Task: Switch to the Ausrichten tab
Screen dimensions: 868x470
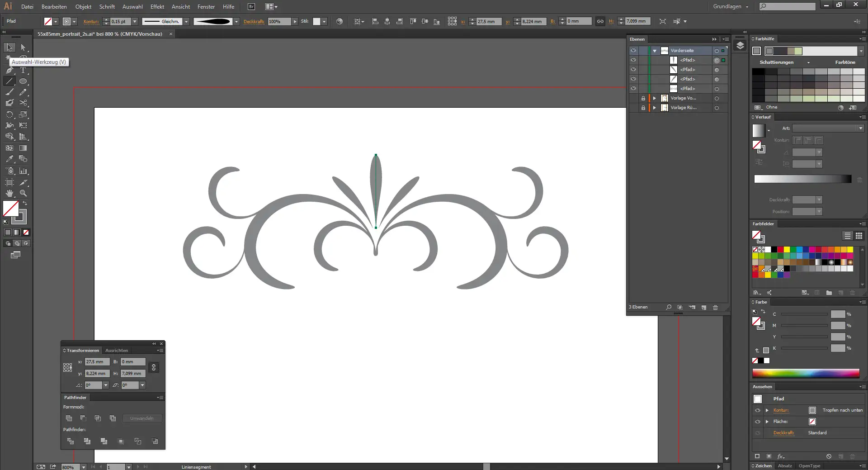Action: tap(117, 351)
